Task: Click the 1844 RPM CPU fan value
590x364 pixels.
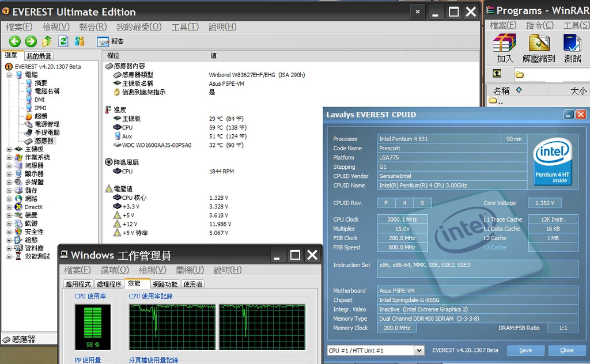Action: 221,172
